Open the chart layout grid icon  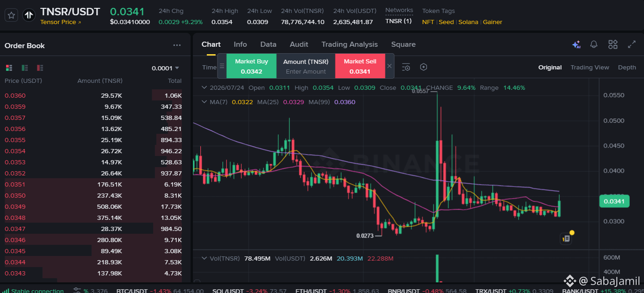click(613, 44)
